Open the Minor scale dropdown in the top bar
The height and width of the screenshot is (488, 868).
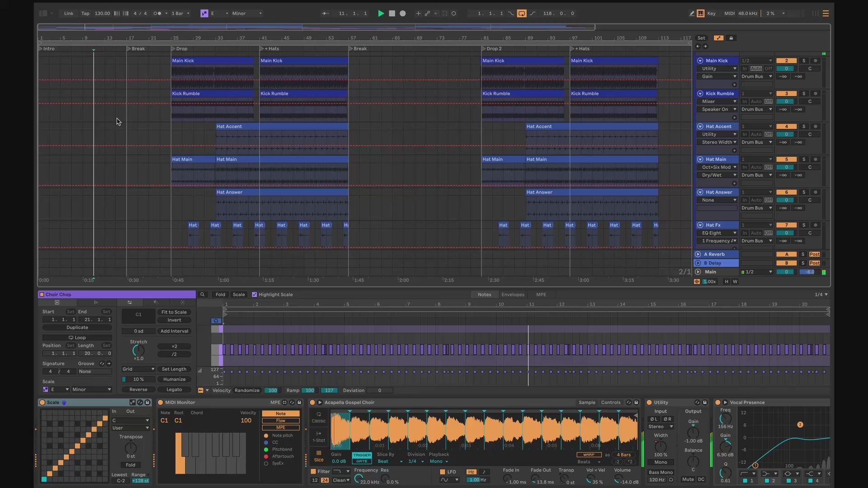[247, 14]
